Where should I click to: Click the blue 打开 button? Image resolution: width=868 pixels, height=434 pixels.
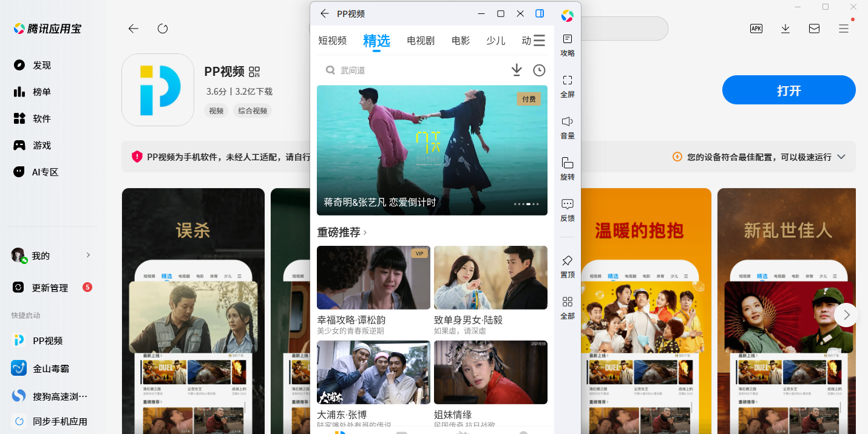point(789,90)
